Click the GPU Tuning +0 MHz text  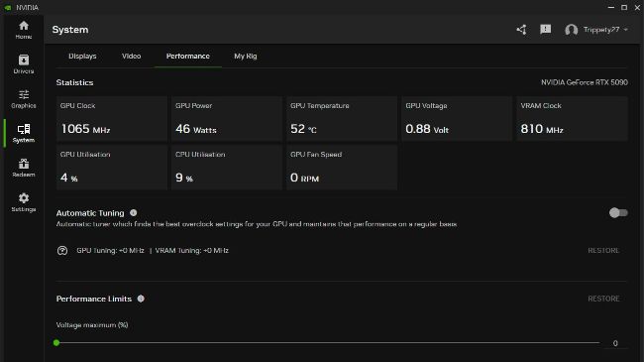point(110,251)
